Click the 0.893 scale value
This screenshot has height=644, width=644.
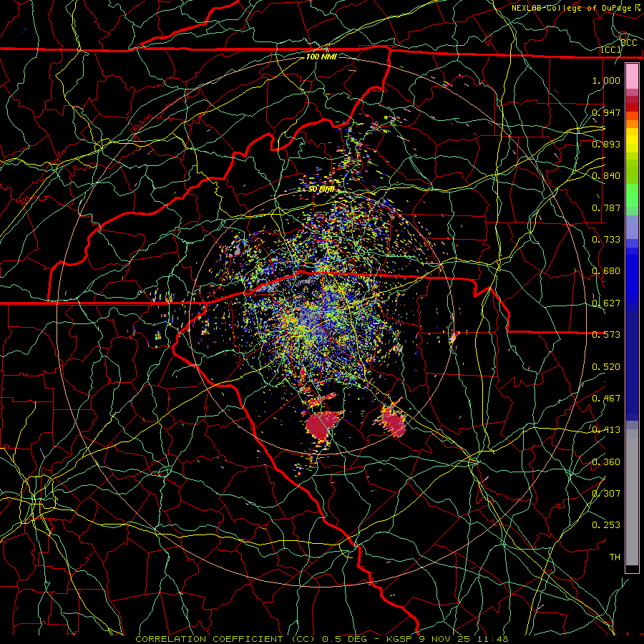[x=606, y=144]
